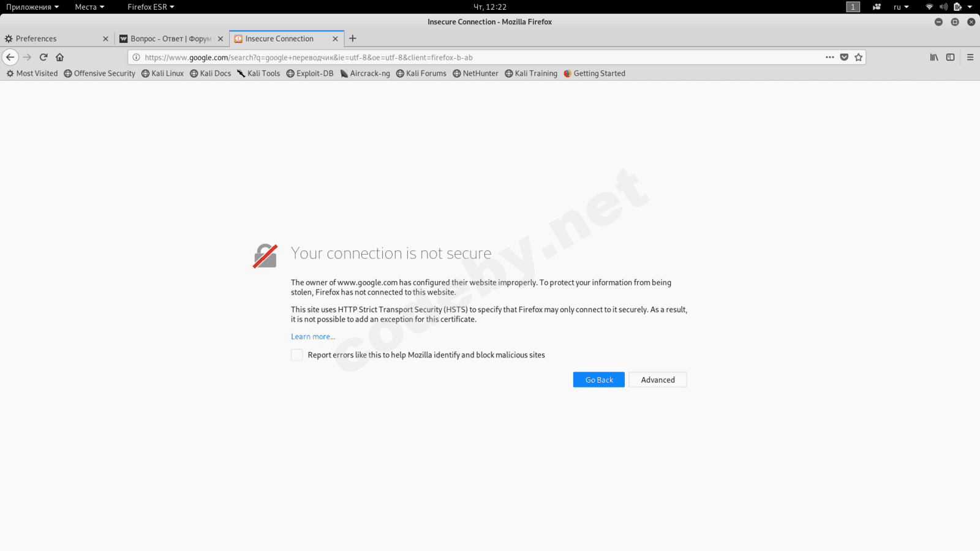
Task: Switch to the Вопрос - Ответ tab
Action: pyautogui.click(x=171, y=39)
